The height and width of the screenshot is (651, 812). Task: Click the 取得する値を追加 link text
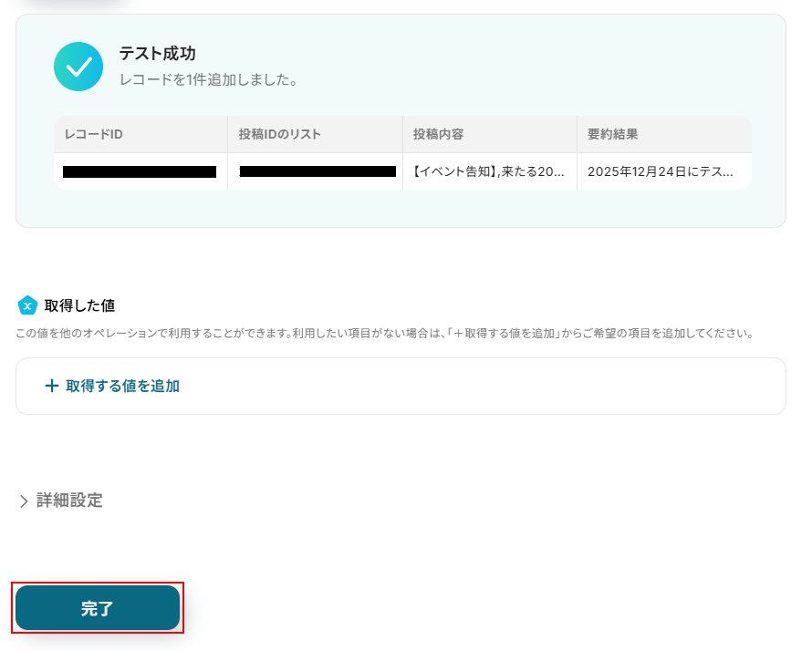[123, 386]
